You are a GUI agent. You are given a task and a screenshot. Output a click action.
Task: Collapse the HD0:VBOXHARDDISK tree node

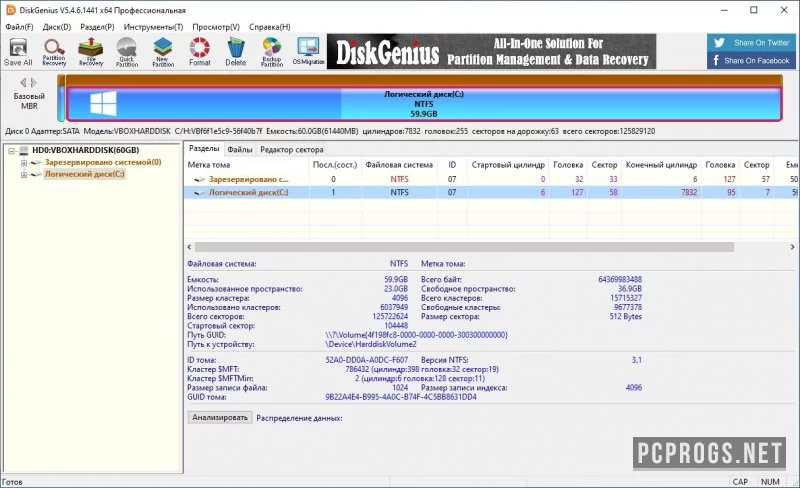point(11,151)
